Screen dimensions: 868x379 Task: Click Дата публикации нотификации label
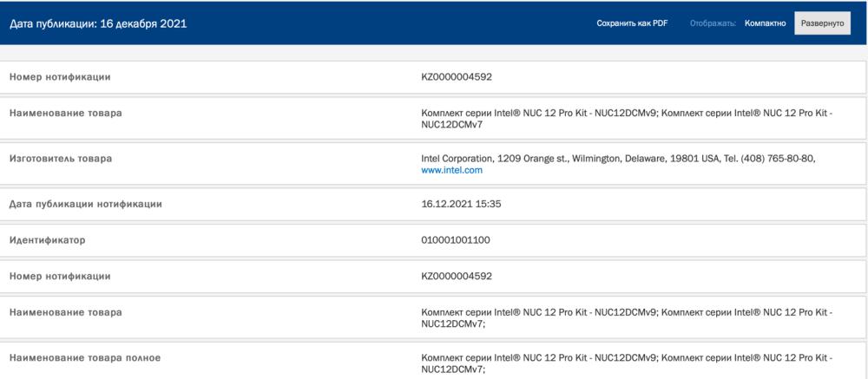click(x=86, y=204)
